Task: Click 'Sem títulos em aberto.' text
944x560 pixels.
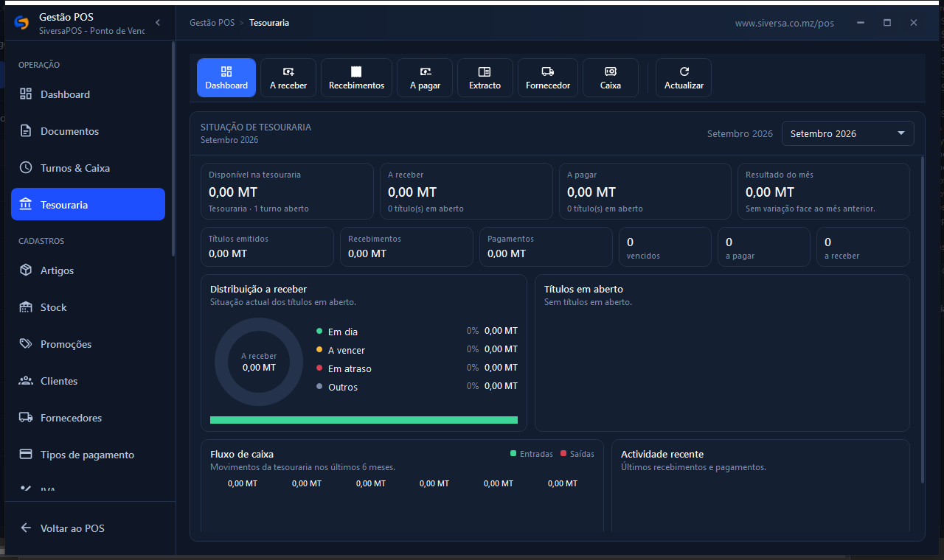Action: coord(588,302)
